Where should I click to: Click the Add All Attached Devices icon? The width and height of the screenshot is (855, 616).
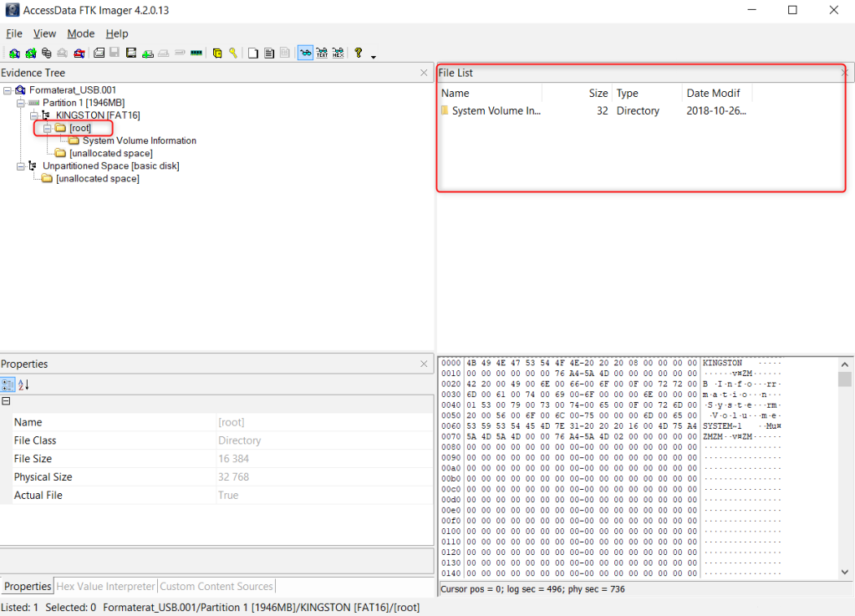point(30,53)
